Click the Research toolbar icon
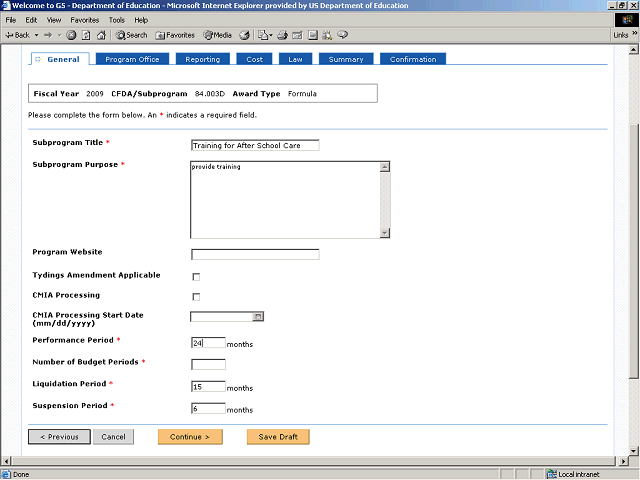Viewport: 640px width, 480px height. coord(327,35)
